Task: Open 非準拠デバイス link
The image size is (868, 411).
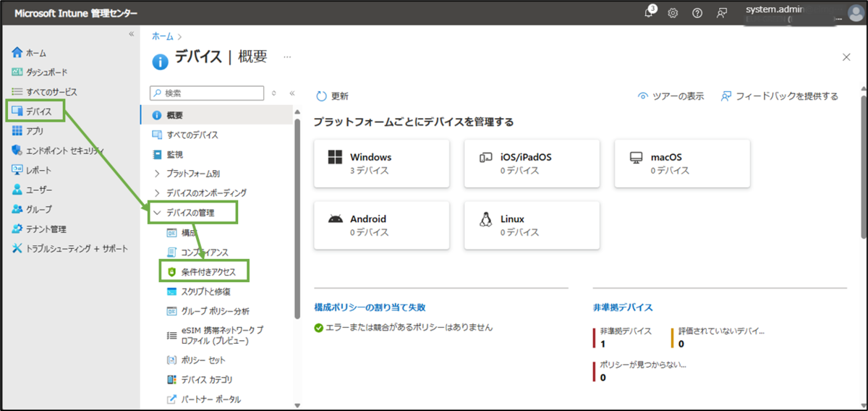Action: click(x=623, y=308)
